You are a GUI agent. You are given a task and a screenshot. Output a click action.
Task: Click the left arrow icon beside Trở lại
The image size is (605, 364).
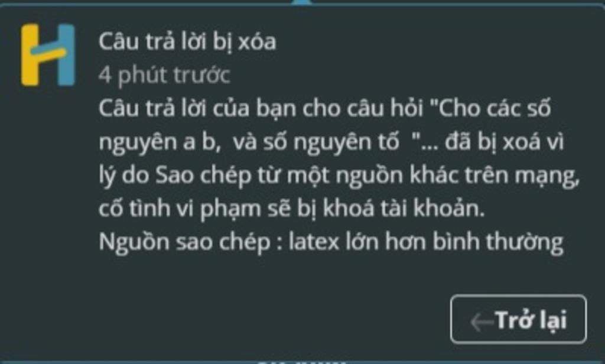(x=482, y=321)
